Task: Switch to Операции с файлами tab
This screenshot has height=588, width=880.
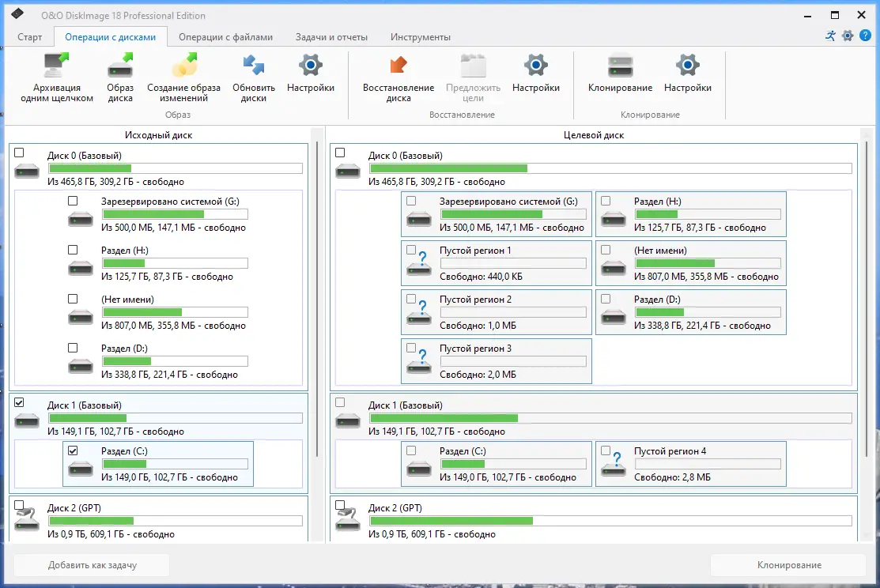Action: (x=225, y=37)
